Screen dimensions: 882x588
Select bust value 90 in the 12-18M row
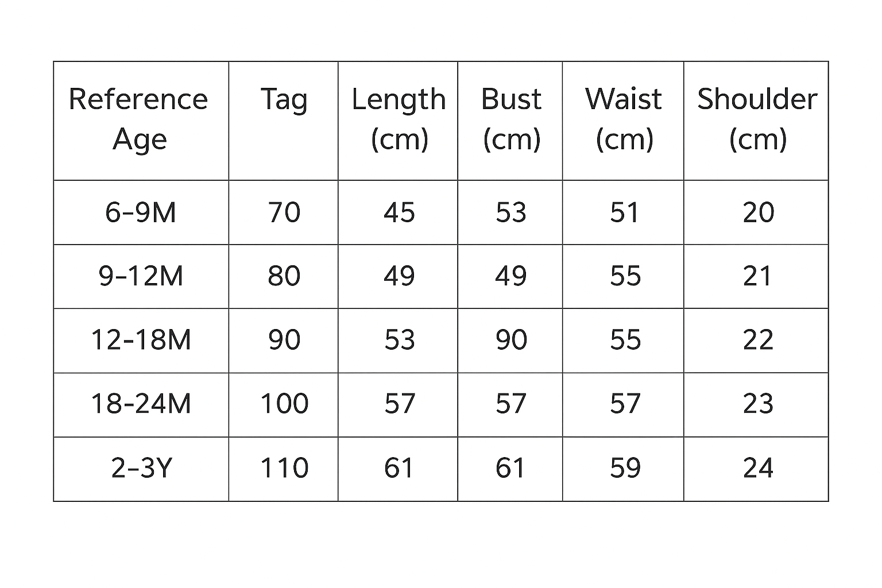point(511,340)
